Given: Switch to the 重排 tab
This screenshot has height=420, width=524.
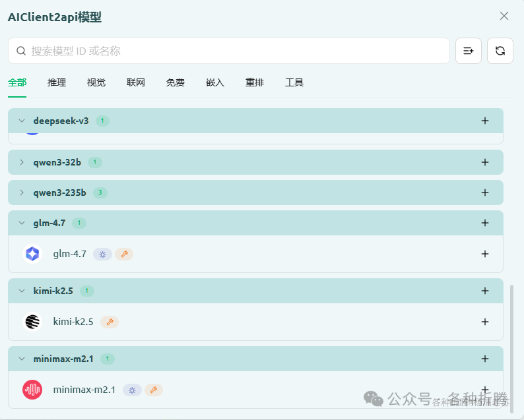Looking at the screenshot, I should point(255,82).
